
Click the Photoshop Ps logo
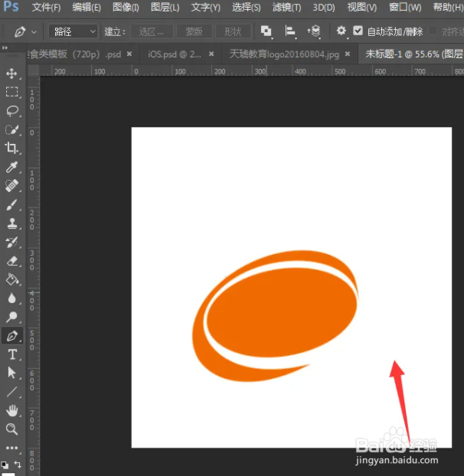coord(11,6)
